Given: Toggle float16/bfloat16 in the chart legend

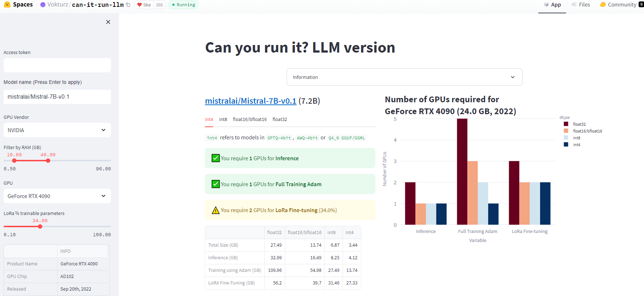Looking at the screenshot, I should coord(583,131).
